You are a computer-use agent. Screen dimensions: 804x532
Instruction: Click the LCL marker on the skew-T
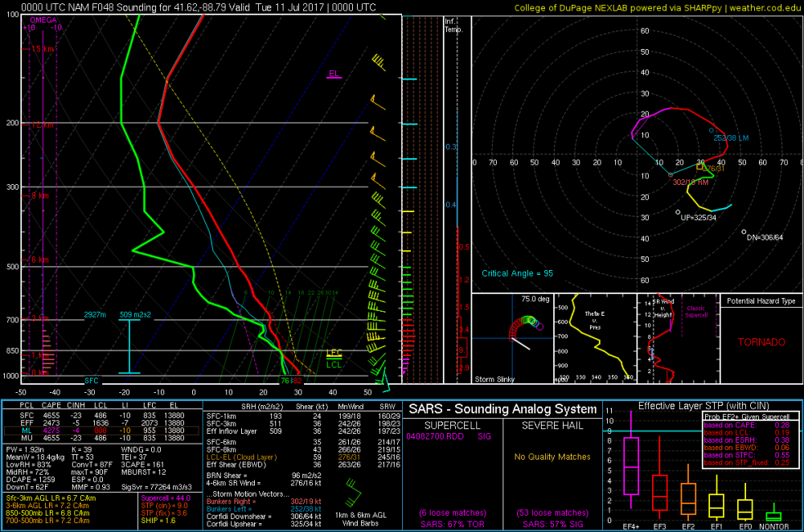[x=334, y=365]
